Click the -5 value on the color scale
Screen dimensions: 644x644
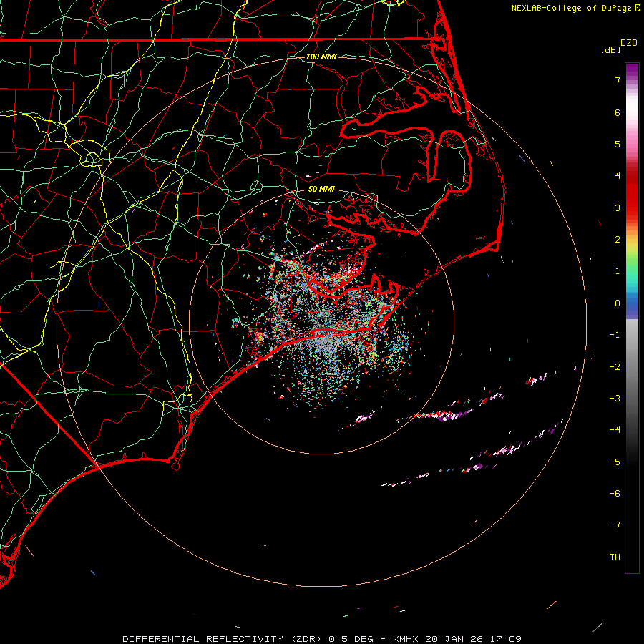615,462
